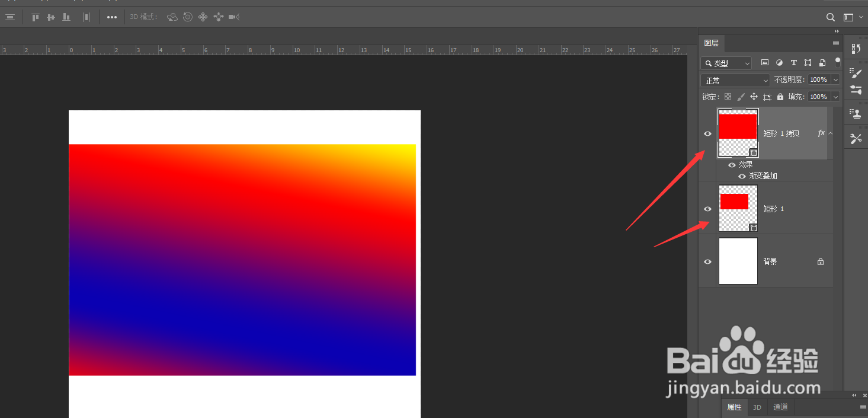The height and width of the screenshot is (418, 868).
Task: Open the 图层 panel tab
Action: (x=711, y=43)
